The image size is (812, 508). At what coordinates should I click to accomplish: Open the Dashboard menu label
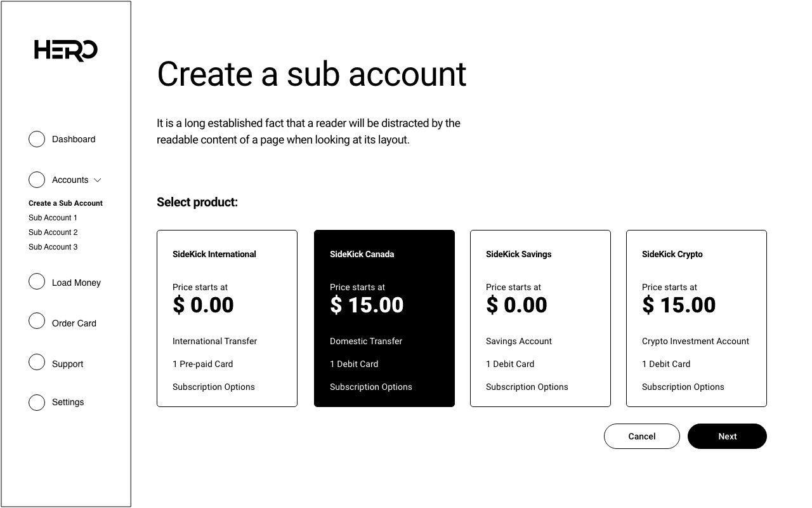[x=74, y=139]
